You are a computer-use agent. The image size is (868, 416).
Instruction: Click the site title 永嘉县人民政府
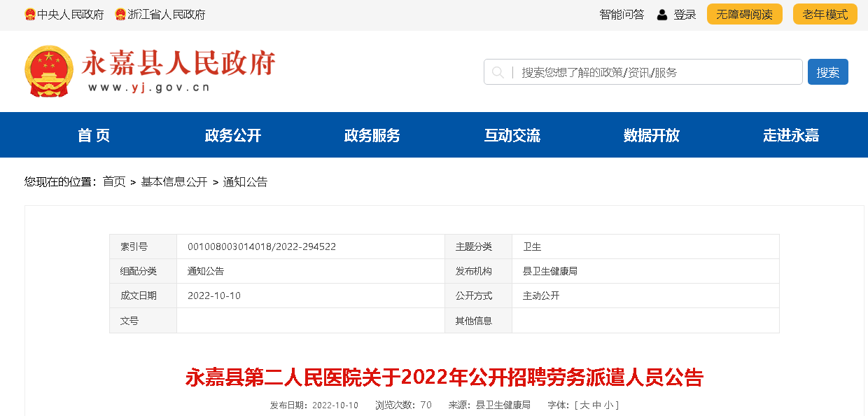tap(178, 62)
